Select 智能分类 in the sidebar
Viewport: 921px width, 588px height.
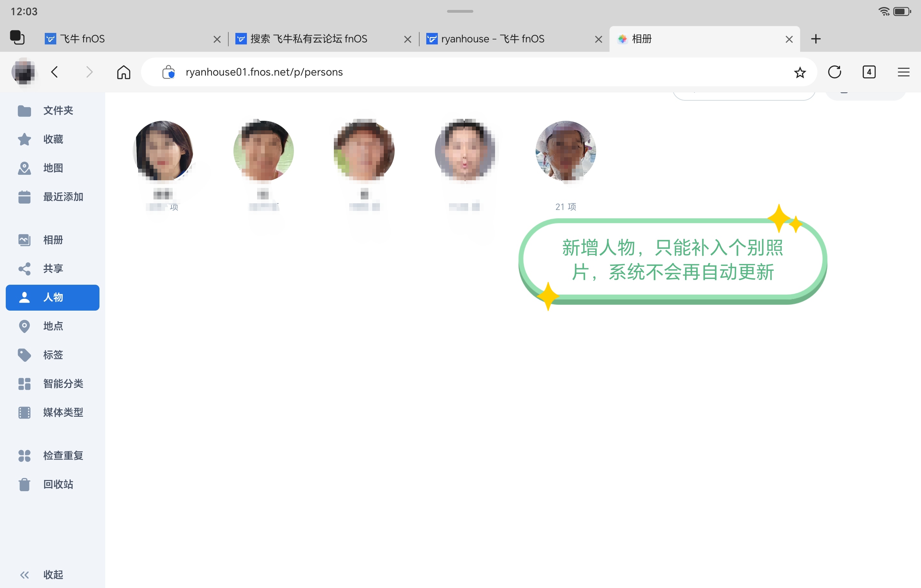pos(63,383)
